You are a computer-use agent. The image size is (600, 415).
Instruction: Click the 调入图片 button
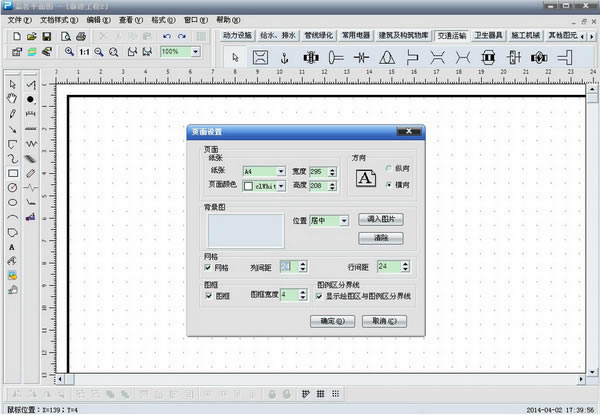[x=380, y=219]
